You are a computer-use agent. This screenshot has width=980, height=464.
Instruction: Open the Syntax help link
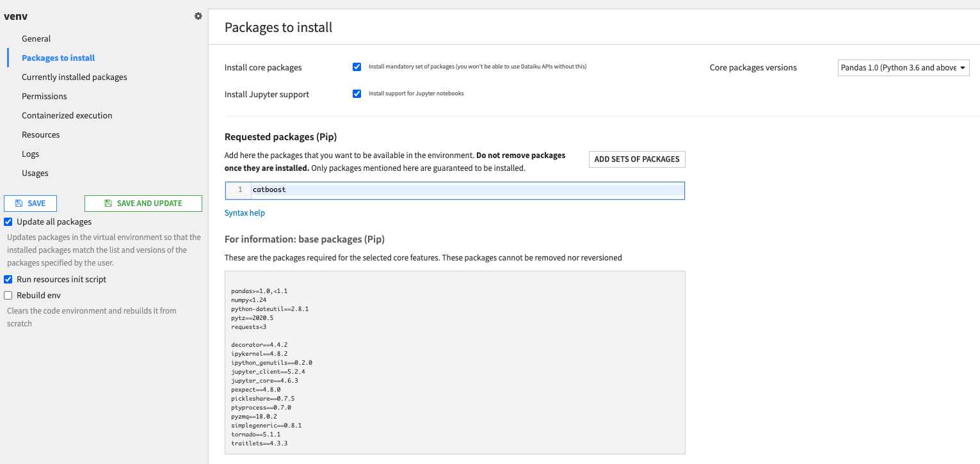tap(245, 212)
